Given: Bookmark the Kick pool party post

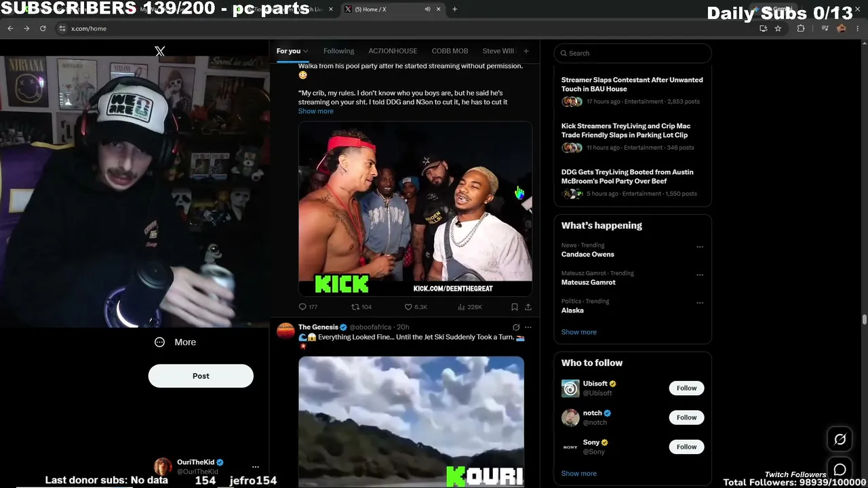Looking at the screenshot, I should click(515, 307).
